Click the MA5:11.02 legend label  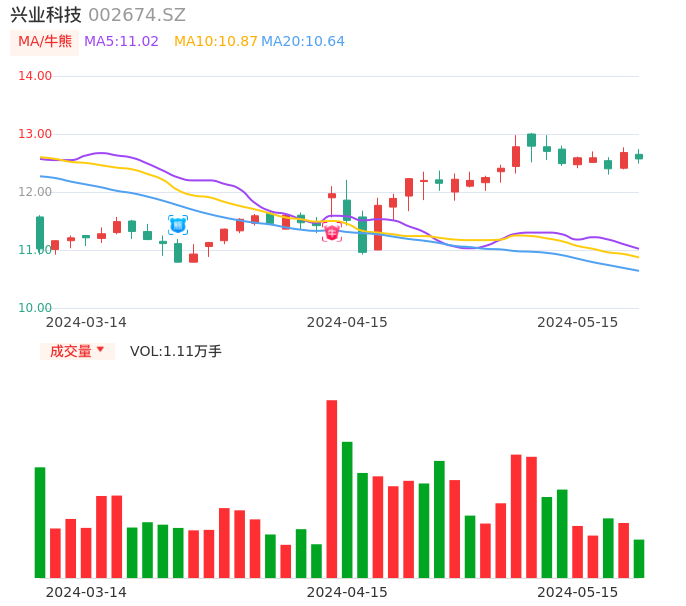pos(121,42)
